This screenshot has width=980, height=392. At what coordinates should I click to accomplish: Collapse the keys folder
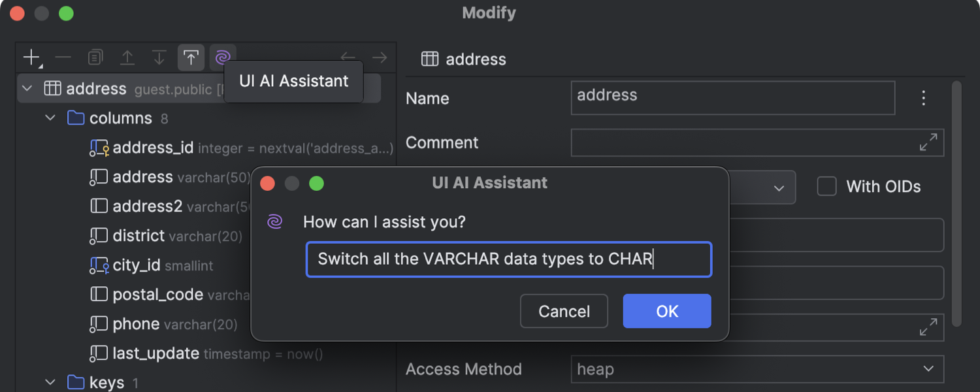click(50, 382)
